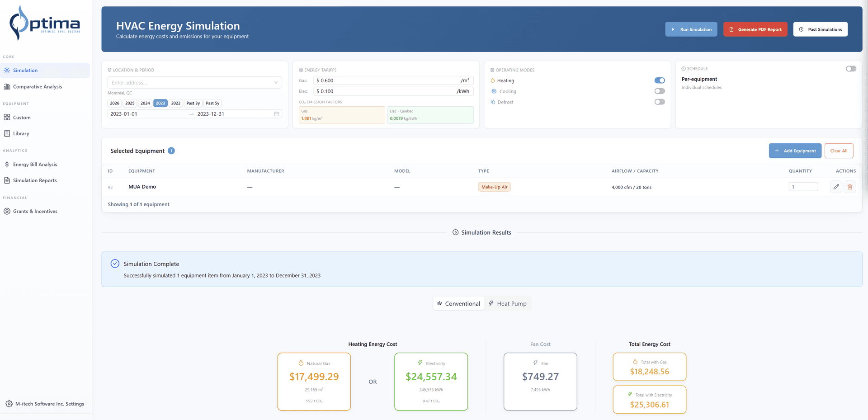The image size is (868, 420).
Task: Toggle the Schedule switch
Action: 851,69
